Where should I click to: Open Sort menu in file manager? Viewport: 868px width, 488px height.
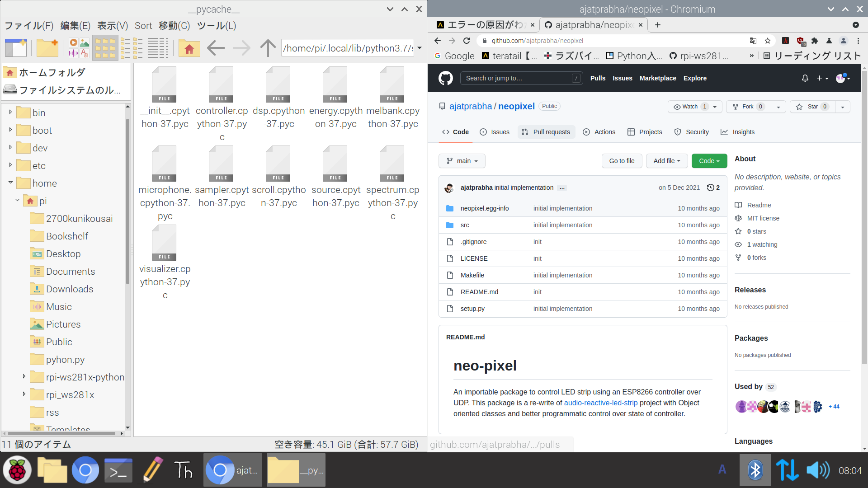(x=143, y=26)
